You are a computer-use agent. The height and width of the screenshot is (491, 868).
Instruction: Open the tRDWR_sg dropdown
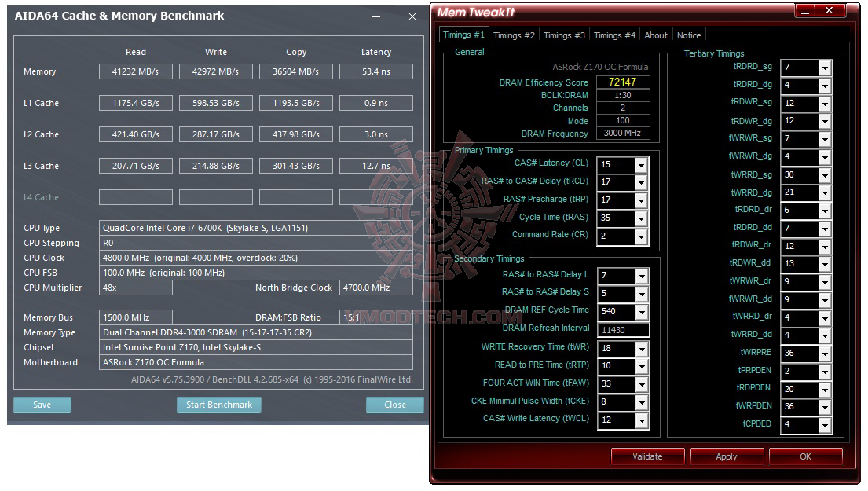pos(825,104)
